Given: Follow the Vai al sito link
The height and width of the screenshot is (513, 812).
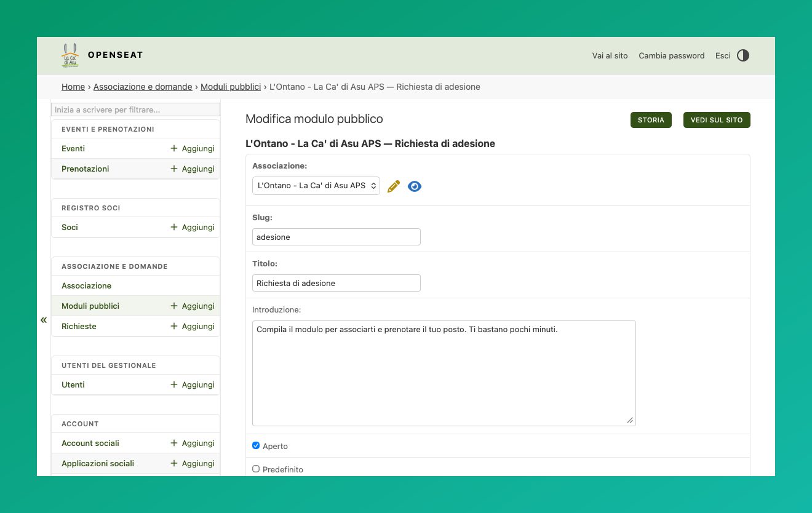Looking at the screenshot, I should (610, 55).
